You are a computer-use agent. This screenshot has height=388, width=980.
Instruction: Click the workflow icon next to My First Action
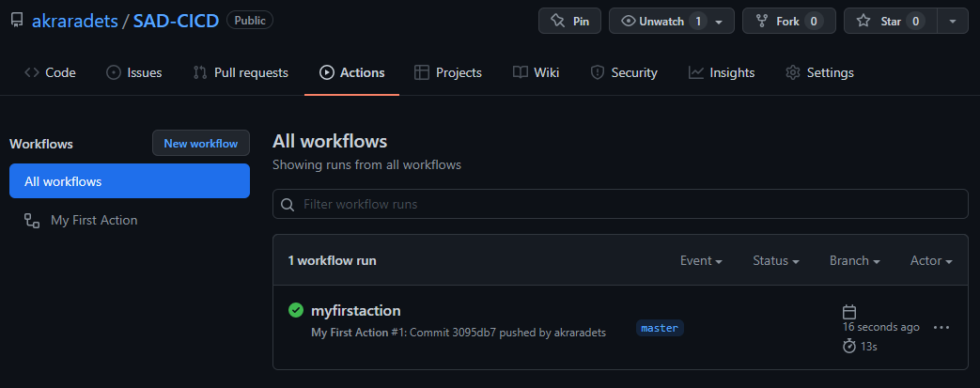(31, 221)
